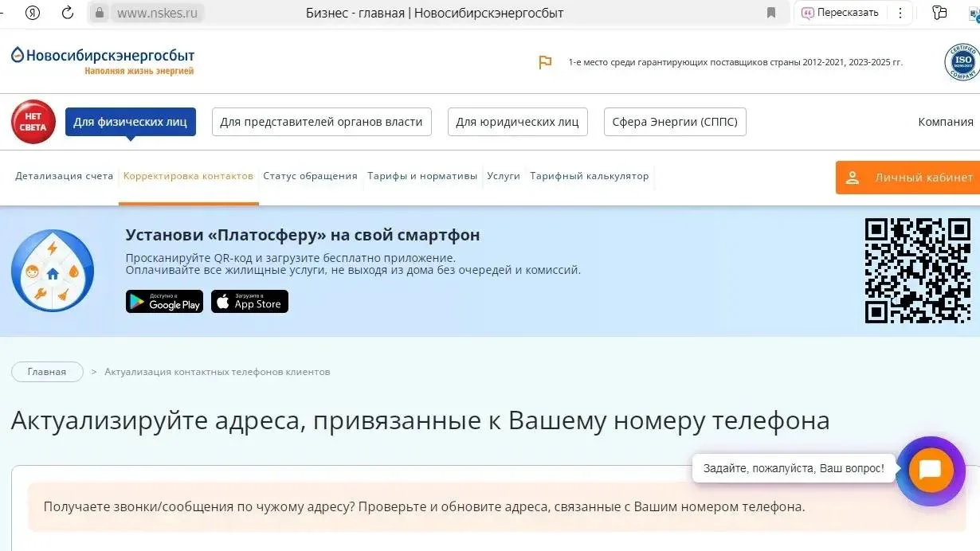Click the Задайте, пожалуйста, Ваш вопрос bubble

794,468
